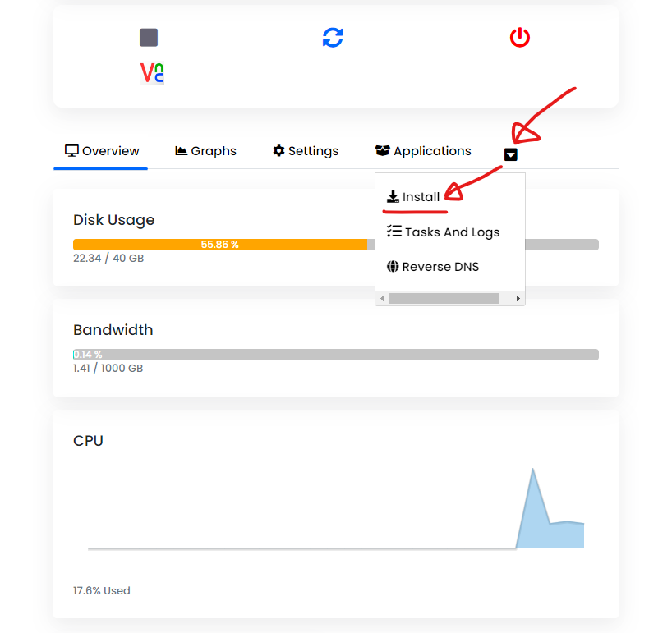Click the checklist icon beside Tasks And Logs
Screen dimensions: 672x633
[x=394, y=232]
